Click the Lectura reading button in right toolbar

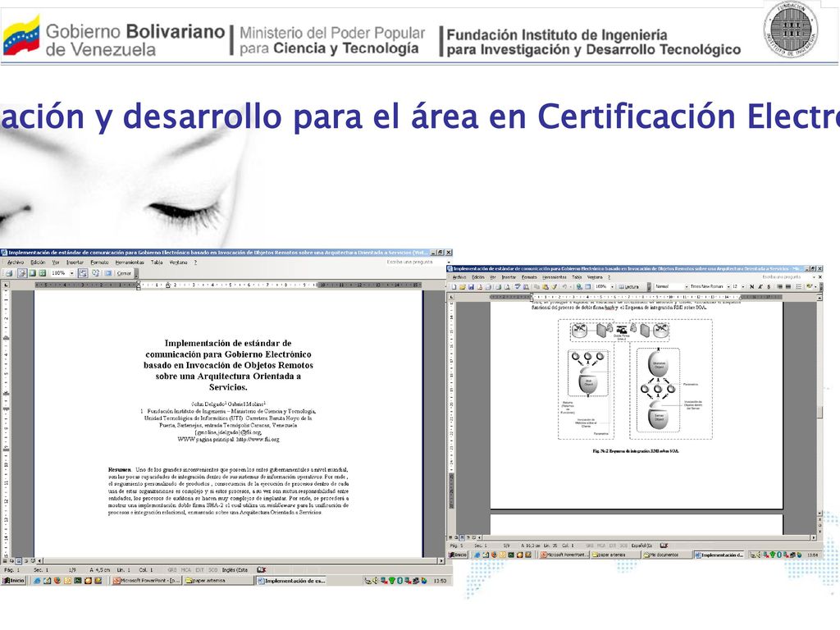(629, 286)
